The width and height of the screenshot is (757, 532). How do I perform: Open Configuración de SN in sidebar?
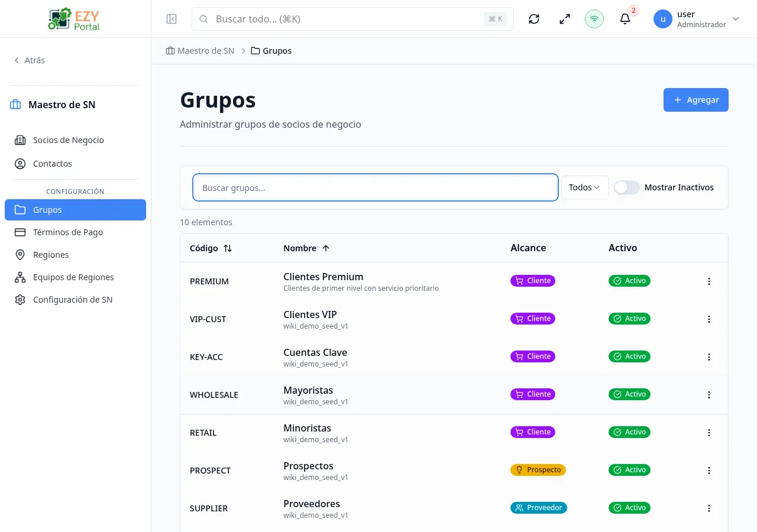point(75,300)
